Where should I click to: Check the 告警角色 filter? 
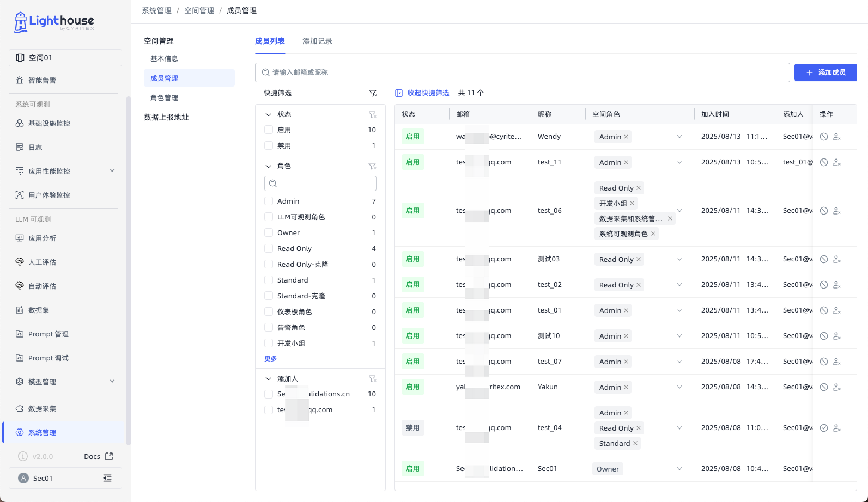point(269,327)
